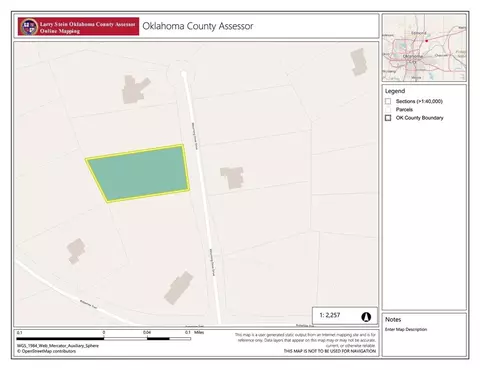Click the 'Enter Map Description' text

coord(406,329)
